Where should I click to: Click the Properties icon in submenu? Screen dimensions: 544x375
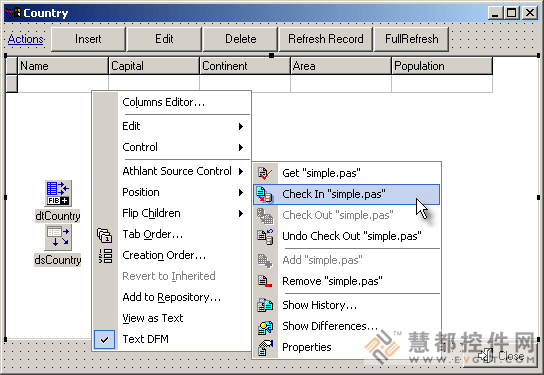[265, 347]
